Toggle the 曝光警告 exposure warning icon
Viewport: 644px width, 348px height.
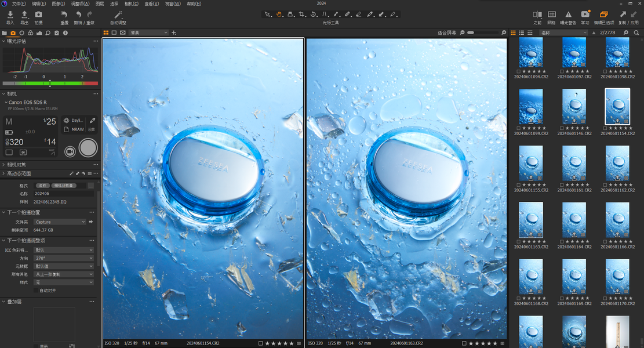(x=568, y=15)
